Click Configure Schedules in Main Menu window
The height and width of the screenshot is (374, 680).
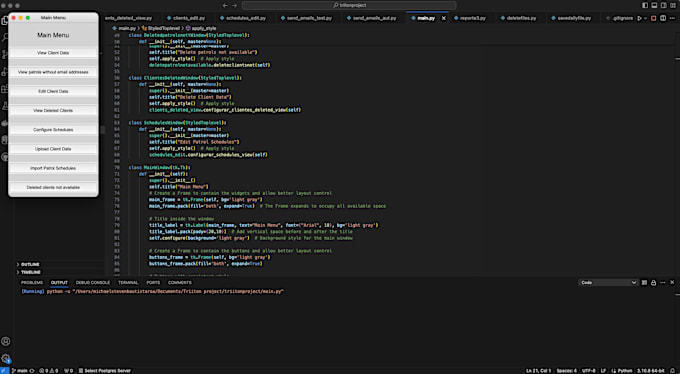(53, 130)
